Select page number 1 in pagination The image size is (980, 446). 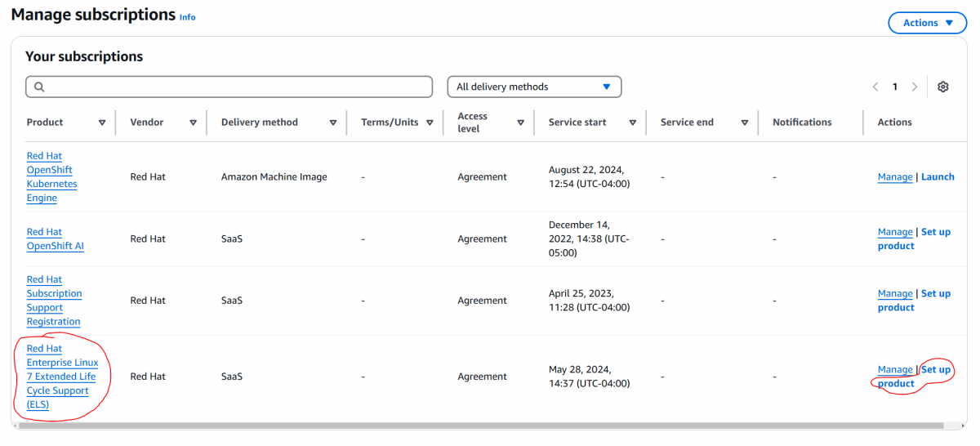(x=895, y=87)
